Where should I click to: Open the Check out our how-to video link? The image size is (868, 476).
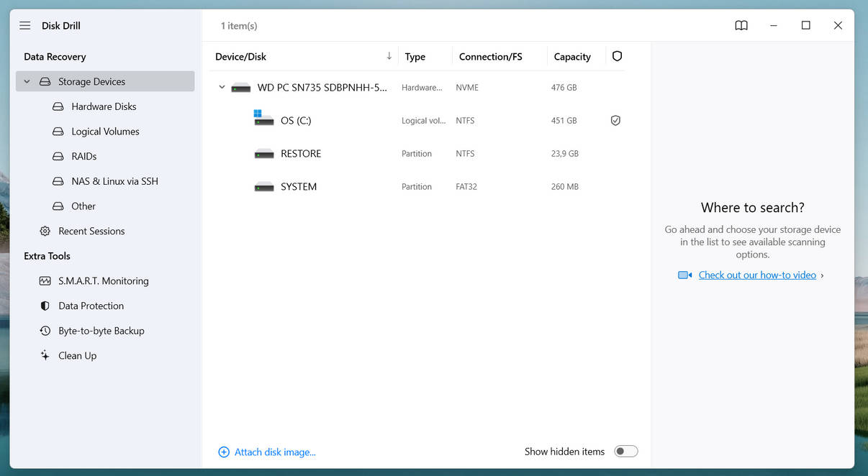pyautogui.click(x=757, y=275)
